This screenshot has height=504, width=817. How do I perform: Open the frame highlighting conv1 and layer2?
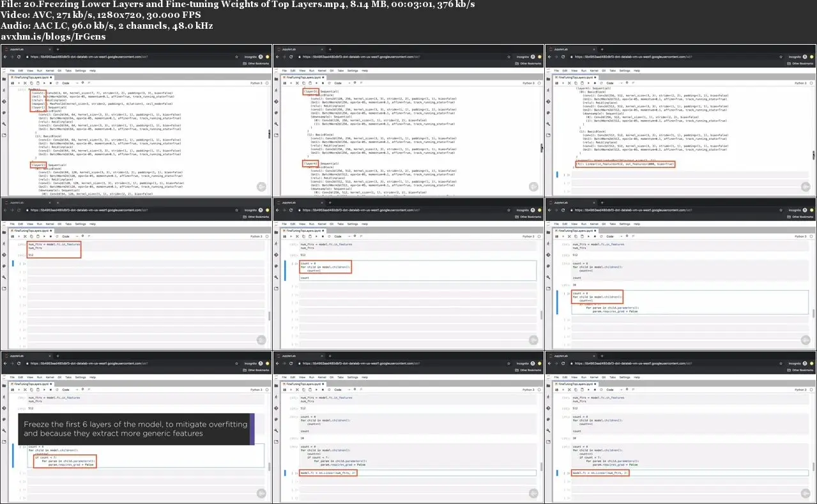136,120
